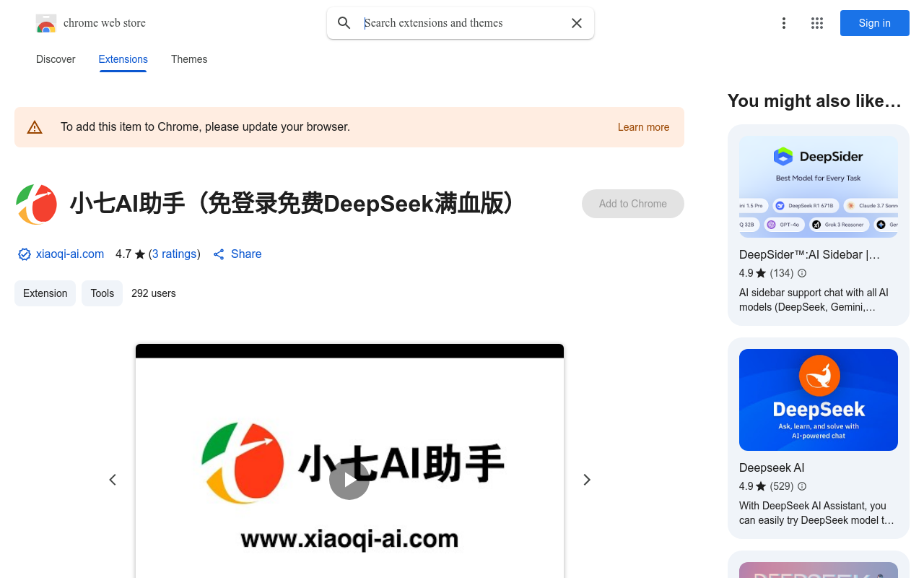
Task: Open the Learn more link
Action: [643, 127]
